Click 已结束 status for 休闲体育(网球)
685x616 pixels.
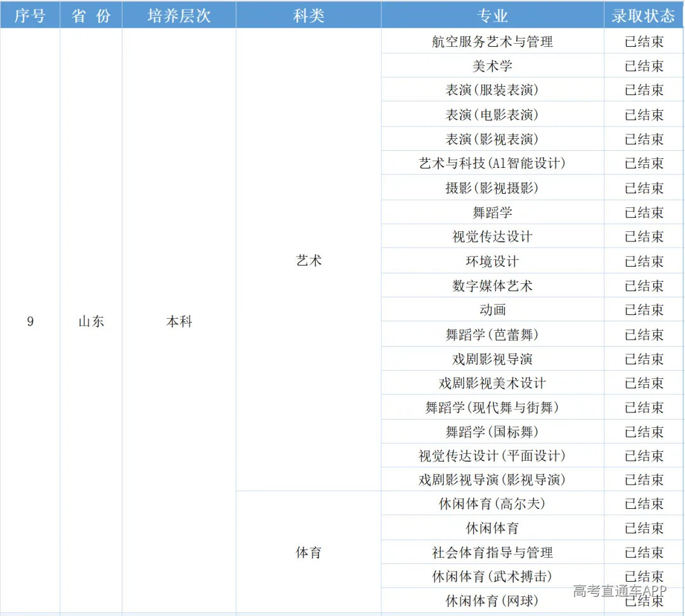tap(644, 601)
